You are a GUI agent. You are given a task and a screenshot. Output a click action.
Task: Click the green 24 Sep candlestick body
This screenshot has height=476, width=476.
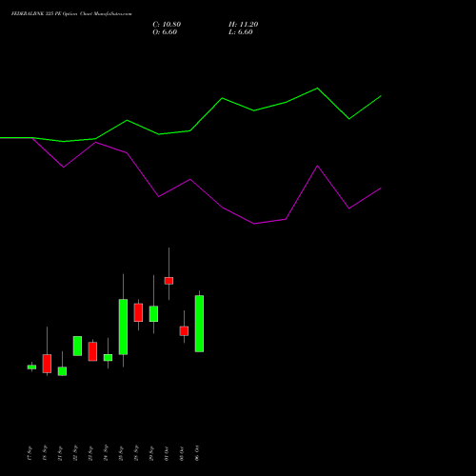(108, 358)
